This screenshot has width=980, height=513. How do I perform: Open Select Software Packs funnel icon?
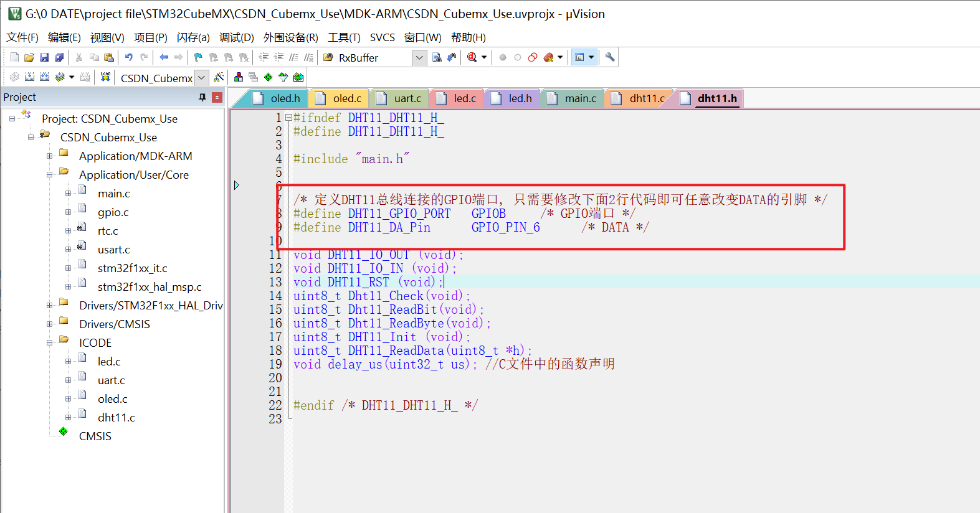click(x=283, y=77)
